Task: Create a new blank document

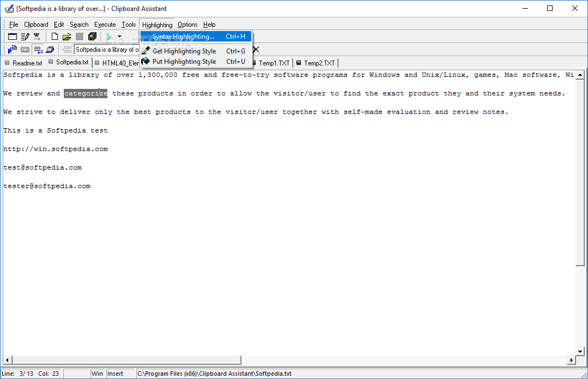Action: [x=54, y=37]
